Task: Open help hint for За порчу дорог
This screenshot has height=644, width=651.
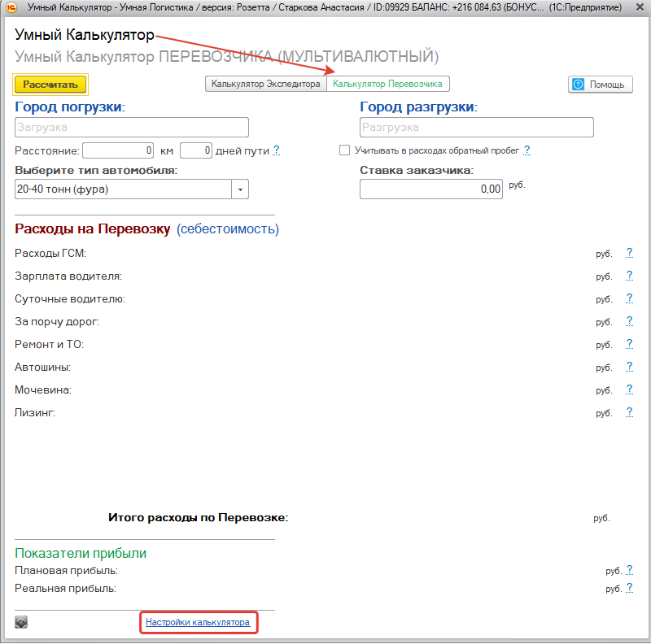Action: tap(629, 321)
